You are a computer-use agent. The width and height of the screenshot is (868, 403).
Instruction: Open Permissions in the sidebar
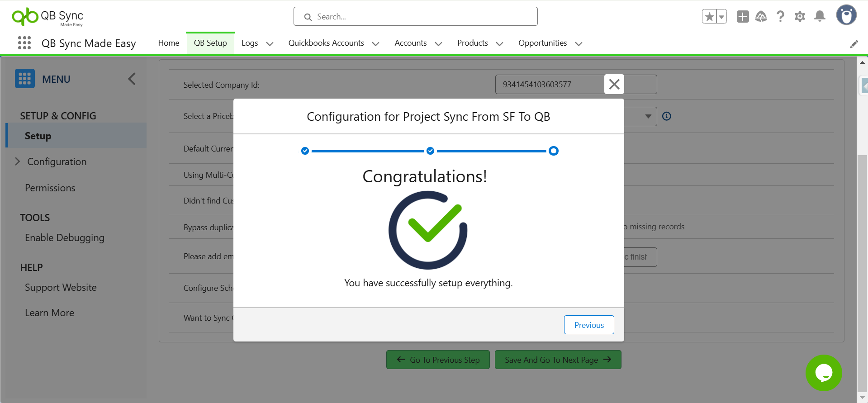50,188
